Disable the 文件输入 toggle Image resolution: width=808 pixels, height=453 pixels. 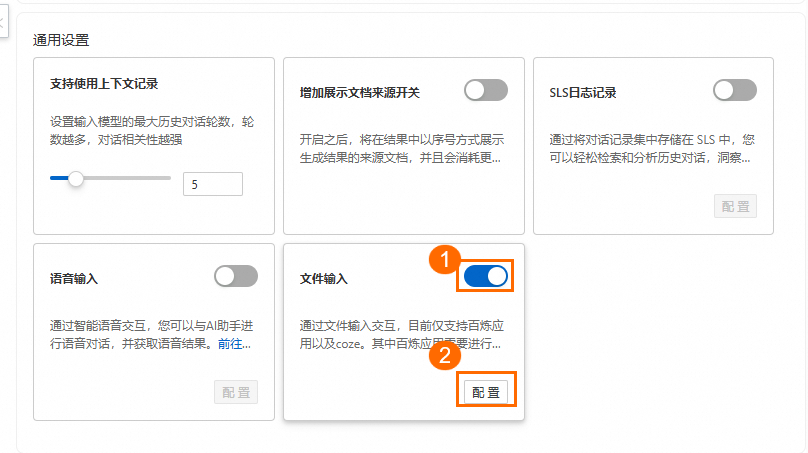[x=485, y=276]
